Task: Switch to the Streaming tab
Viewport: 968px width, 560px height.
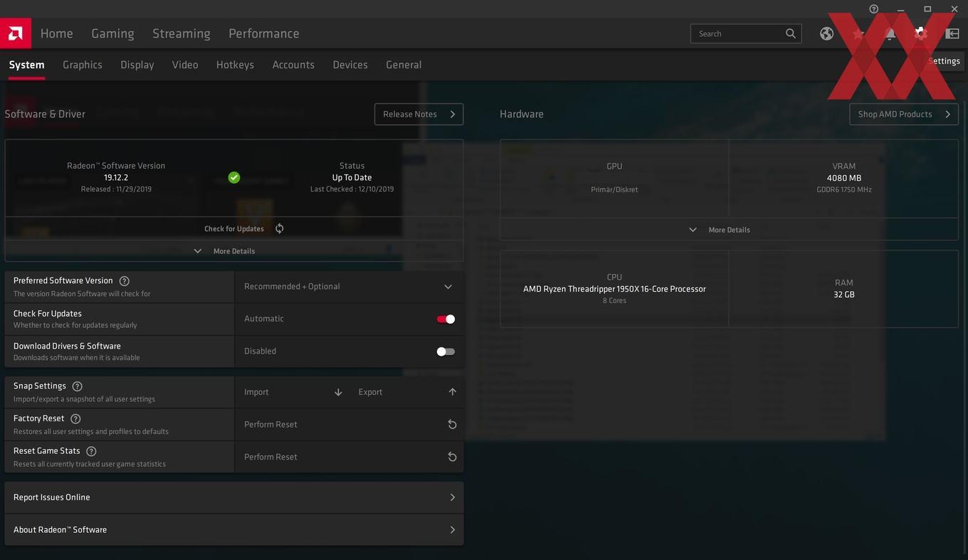Action: point(181,33)
